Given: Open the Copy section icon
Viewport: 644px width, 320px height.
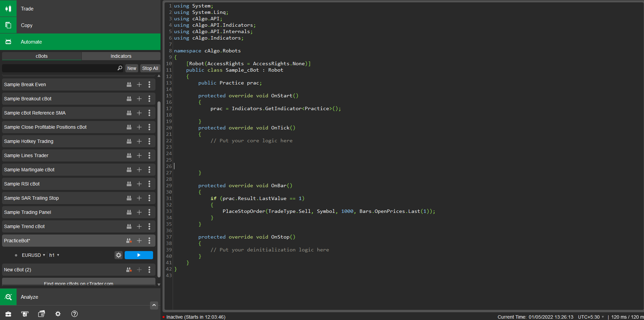Looking at the screenshot, I should pos(8,25).
